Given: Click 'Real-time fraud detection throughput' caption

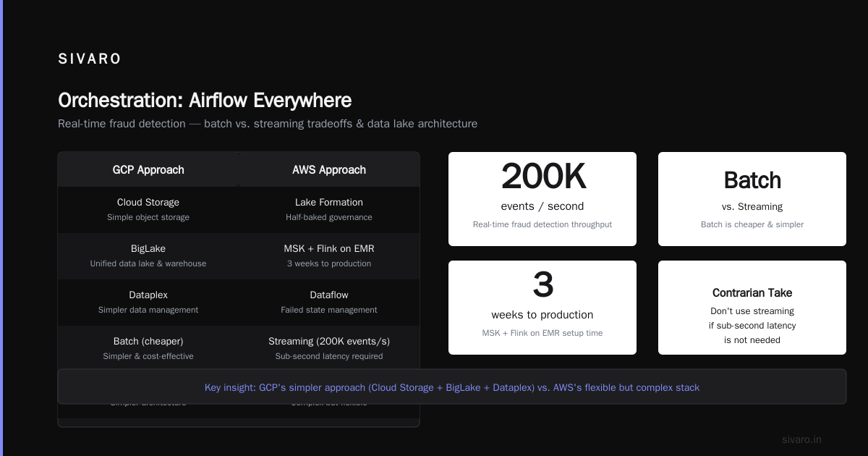Looking at the screenshot, I should point(542,224).
